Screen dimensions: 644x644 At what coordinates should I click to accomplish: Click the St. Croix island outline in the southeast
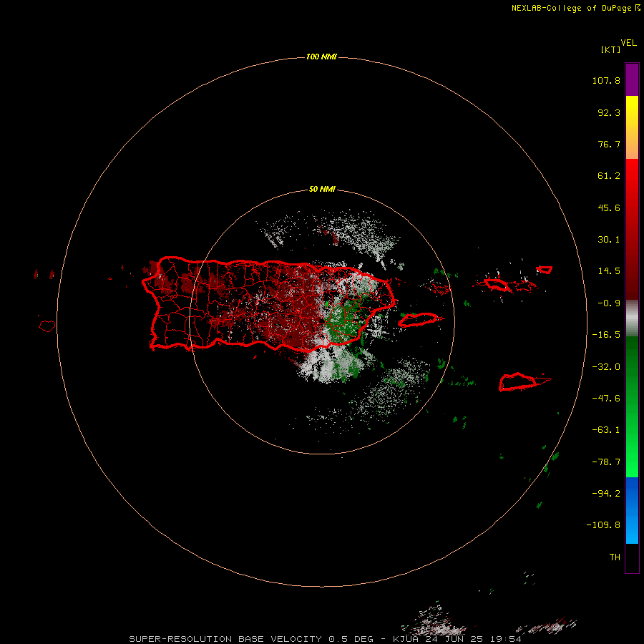[518, 382]
